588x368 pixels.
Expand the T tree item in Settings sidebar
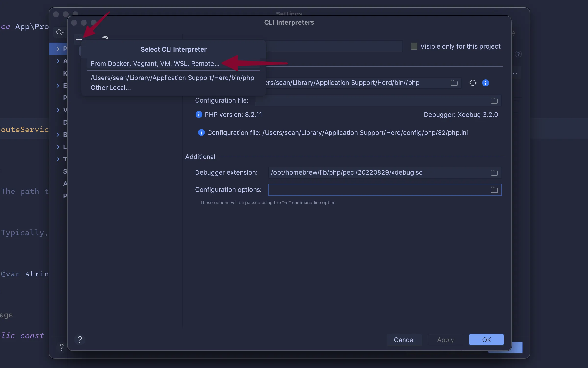[58, 159]
